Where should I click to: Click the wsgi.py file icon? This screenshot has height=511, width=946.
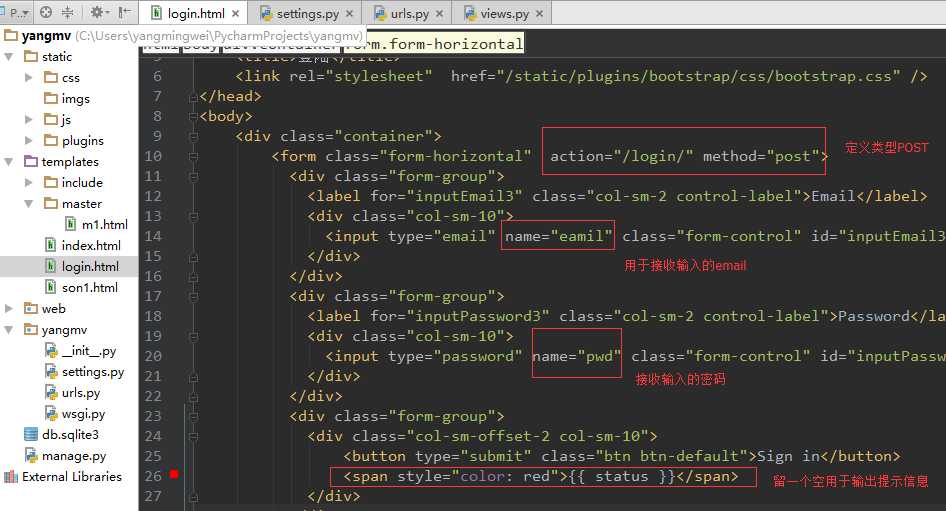51,413
